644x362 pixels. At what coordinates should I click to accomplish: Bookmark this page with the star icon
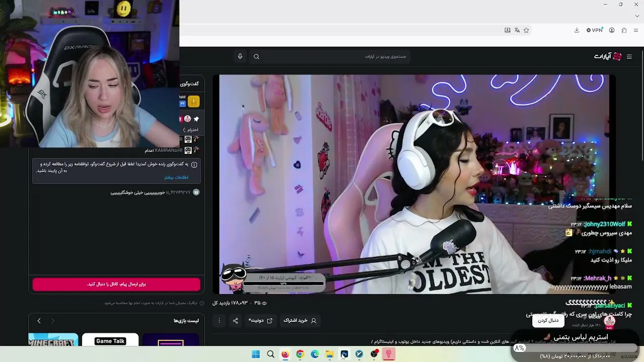(526, 30)
